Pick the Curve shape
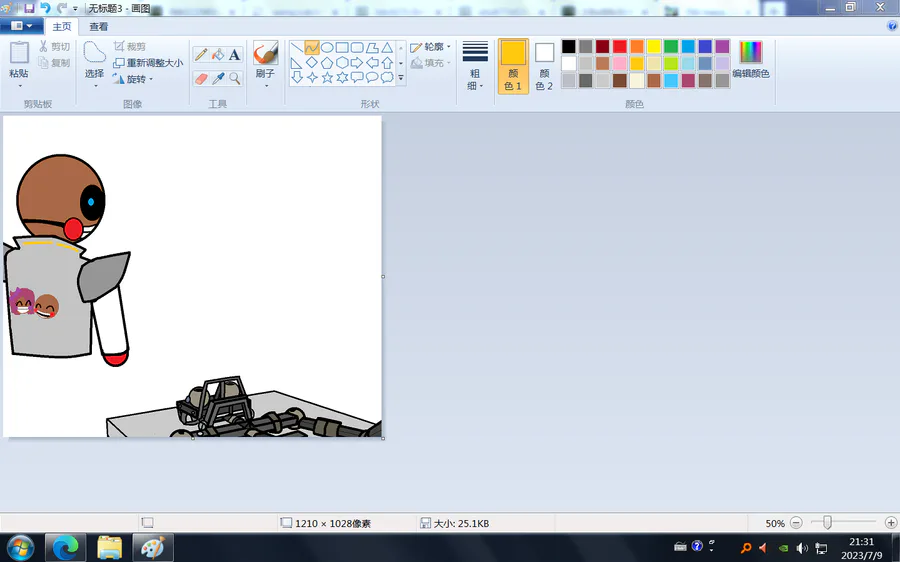900x562 pixels. (312, 47)
